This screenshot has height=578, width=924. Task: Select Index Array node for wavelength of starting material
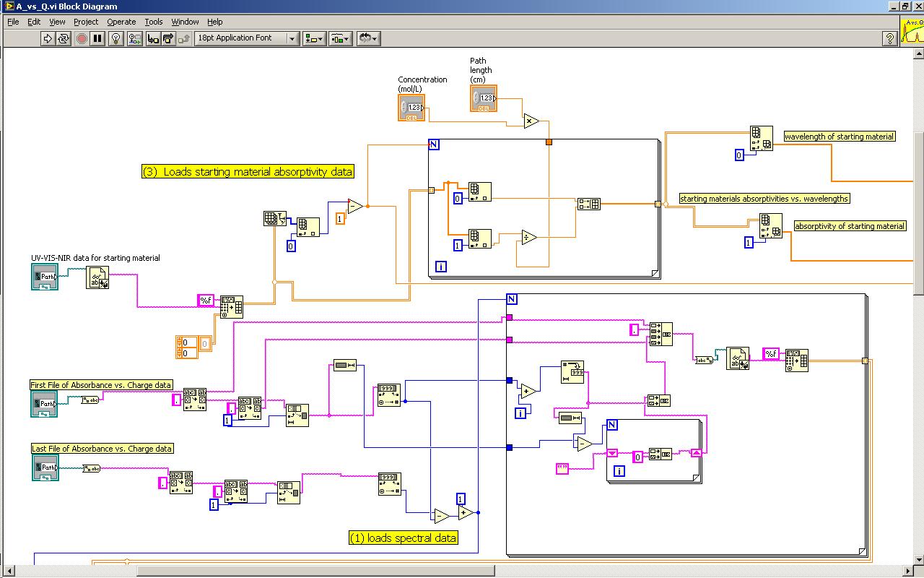tap(762, 138)
